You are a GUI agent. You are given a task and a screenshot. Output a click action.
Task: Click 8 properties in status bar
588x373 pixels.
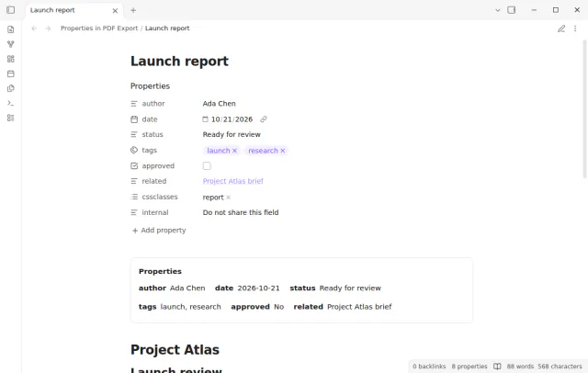[469, 367]
